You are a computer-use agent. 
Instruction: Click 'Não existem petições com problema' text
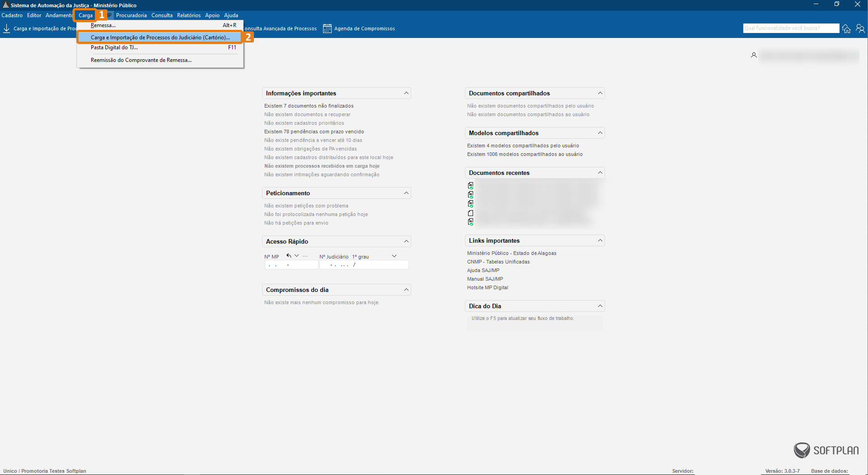[x=306, y=206]
